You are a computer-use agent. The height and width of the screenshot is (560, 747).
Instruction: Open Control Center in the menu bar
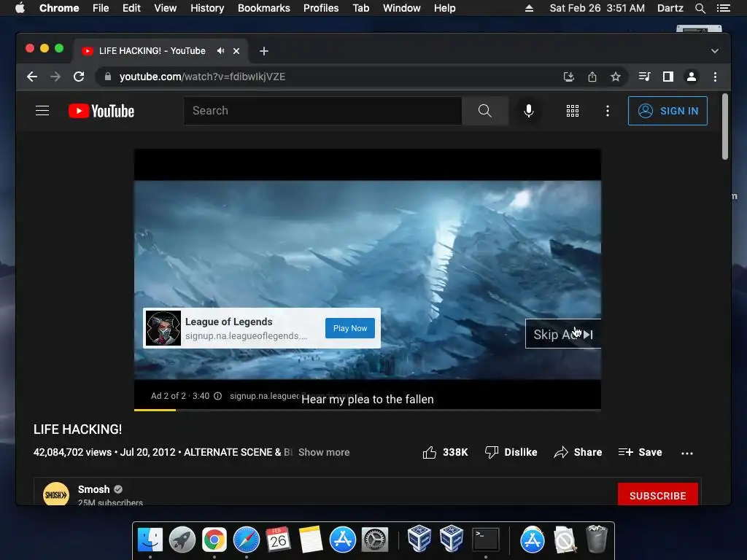tap(723, 8)
